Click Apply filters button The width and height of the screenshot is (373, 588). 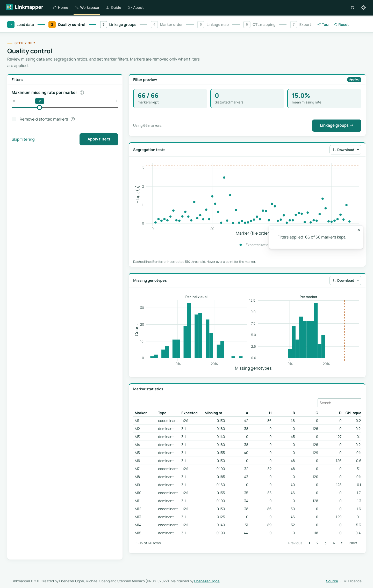coord(99,139)
